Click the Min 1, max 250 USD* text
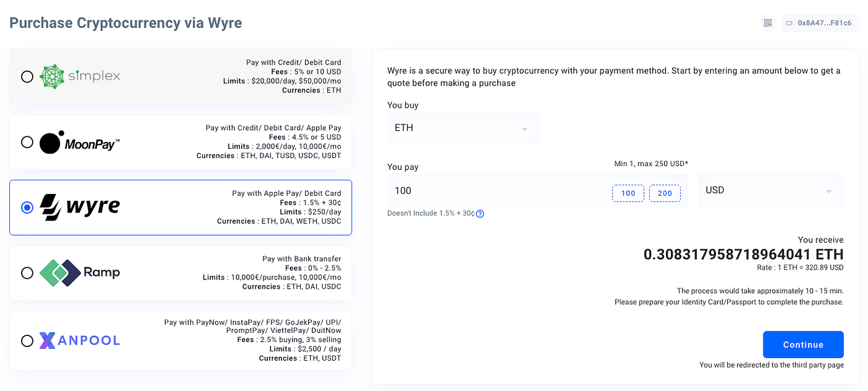Screen dimensions: 868x391 coord(651,164)
